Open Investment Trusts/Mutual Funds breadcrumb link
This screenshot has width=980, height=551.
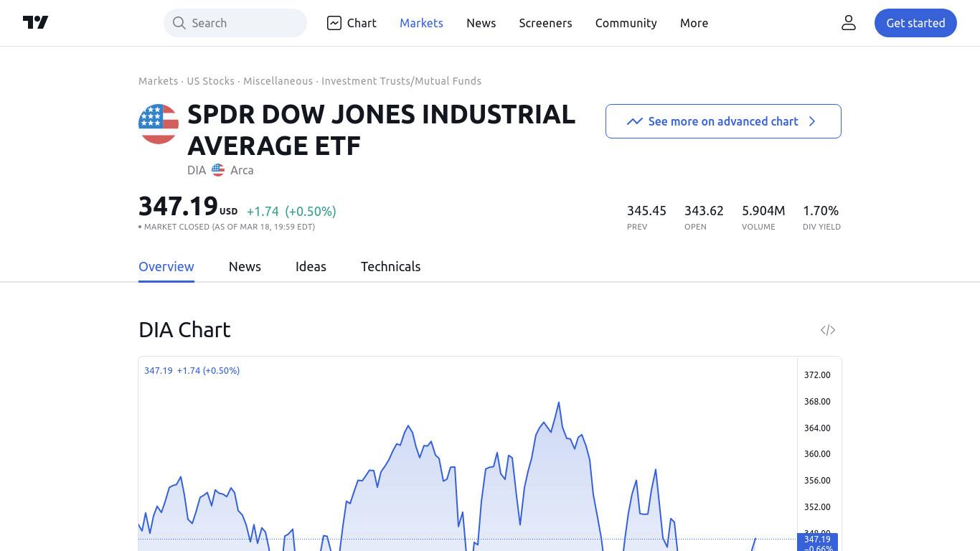401,81
